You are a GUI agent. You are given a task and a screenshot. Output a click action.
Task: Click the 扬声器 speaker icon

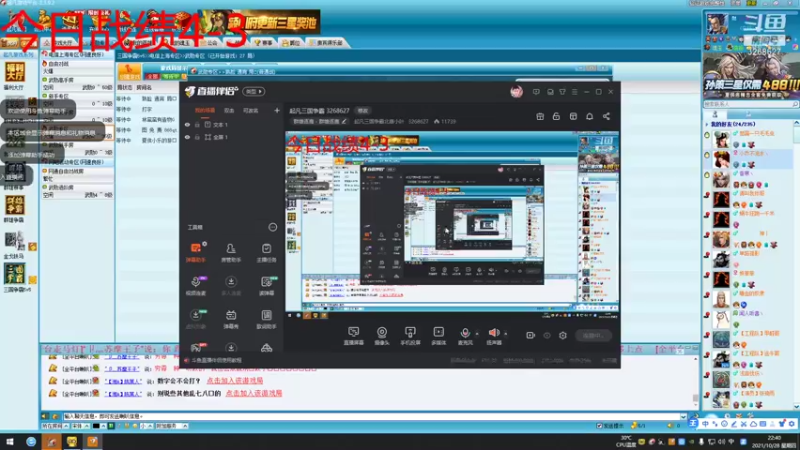coord(493,333)
